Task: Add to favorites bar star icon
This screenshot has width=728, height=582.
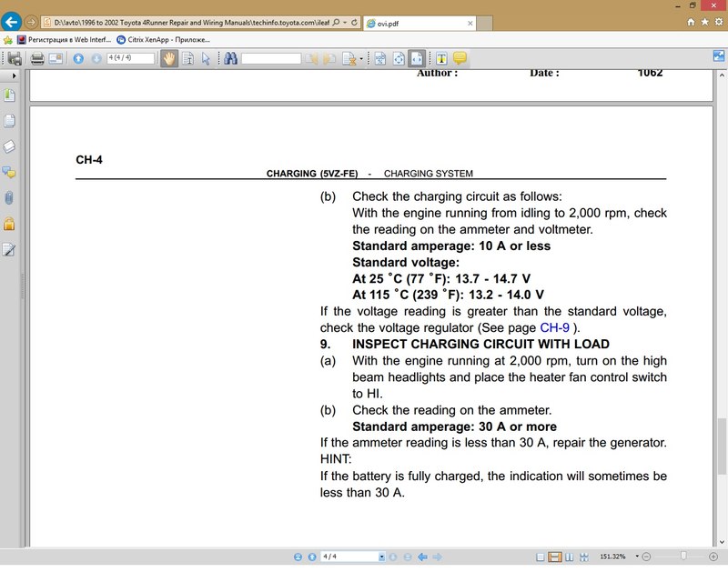Action: click(x=8, y=40)
